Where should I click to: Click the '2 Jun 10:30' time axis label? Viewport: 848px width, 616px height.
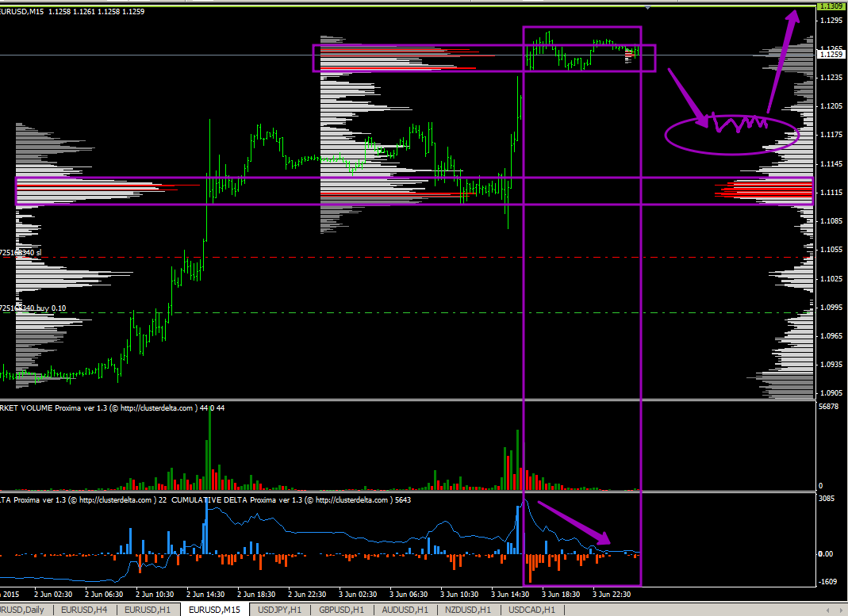pyautogui.click(x=155, y=595)
